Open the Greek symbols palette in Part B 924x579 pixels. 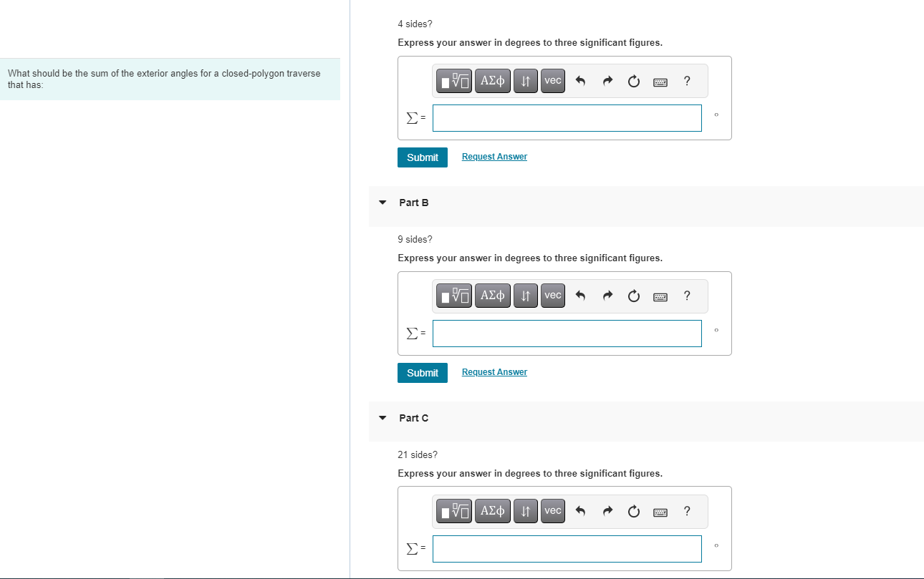click(x=492, y=295)
